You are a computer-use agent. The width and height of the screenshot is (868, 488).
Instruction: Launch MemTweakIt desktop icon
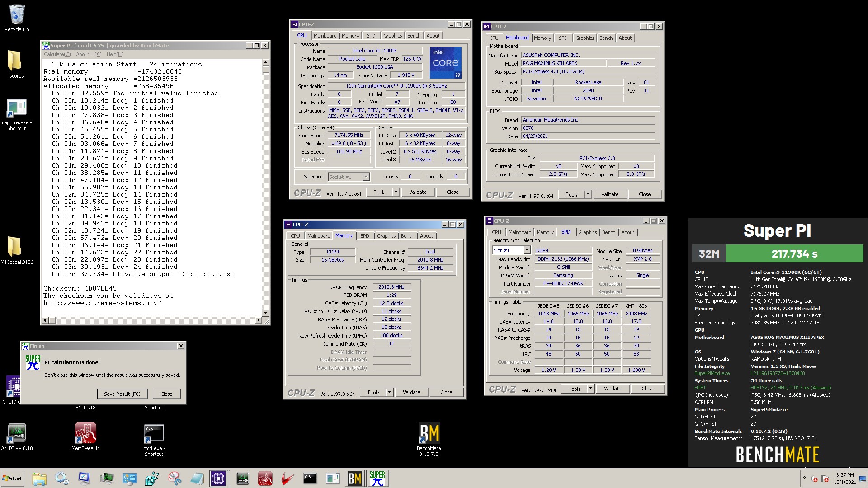point(85,437)
